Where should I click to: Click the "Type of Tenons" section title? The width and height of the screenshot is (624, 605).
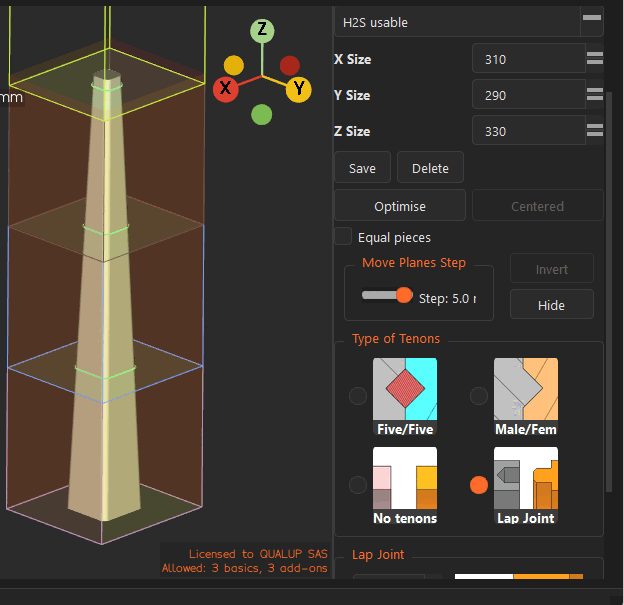396,338
